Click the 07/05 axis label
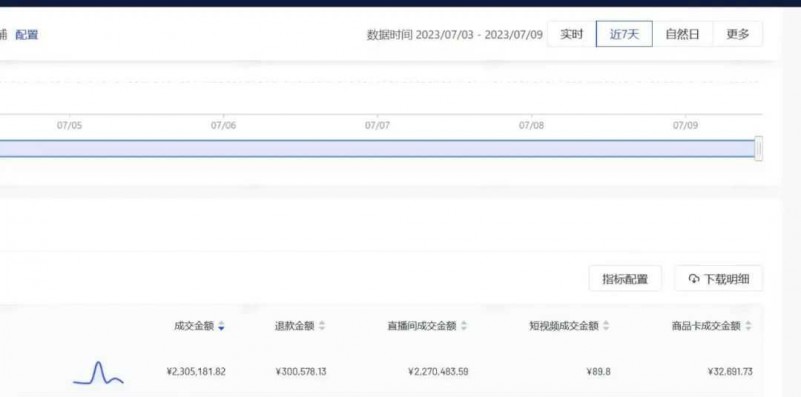This screenshot has width=801, height=397. 69,126
